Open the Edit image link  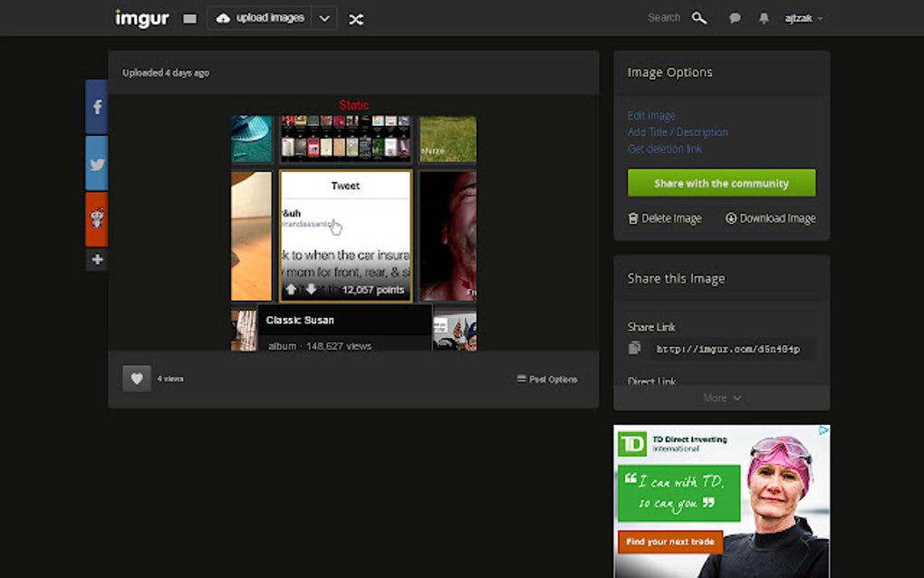coord(651,115)
